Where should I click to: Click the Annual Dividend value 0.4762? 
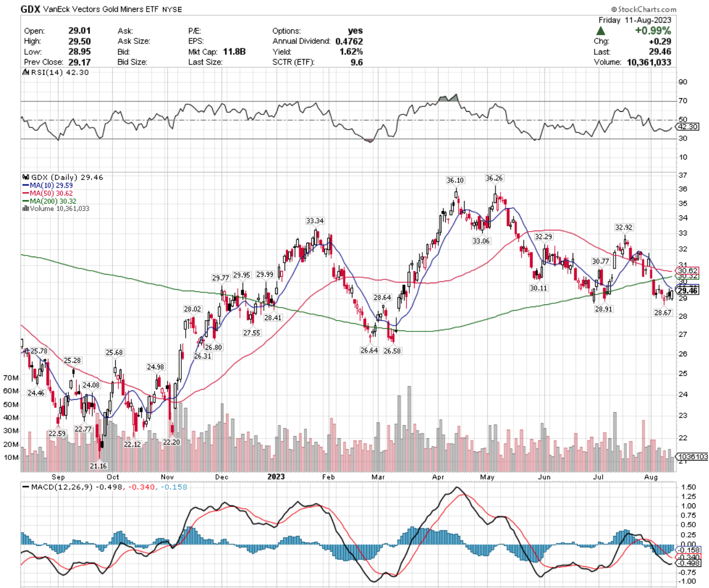[x=349, y=41]
